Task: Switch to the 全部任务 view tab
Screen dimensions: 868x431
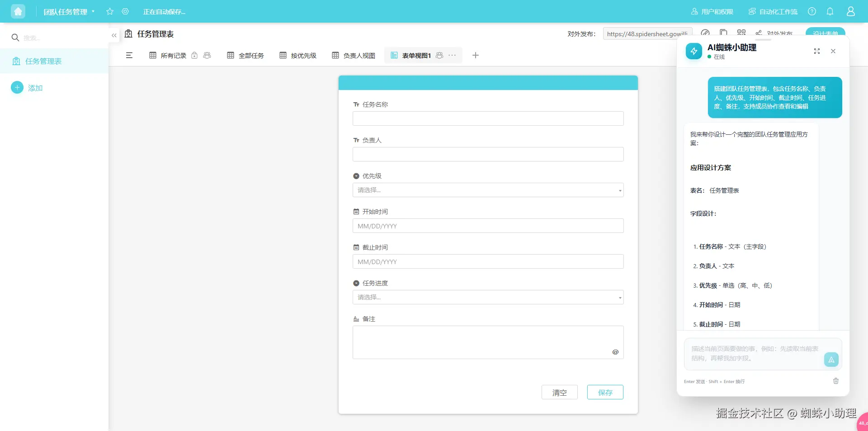Action: tap(245, 56)
